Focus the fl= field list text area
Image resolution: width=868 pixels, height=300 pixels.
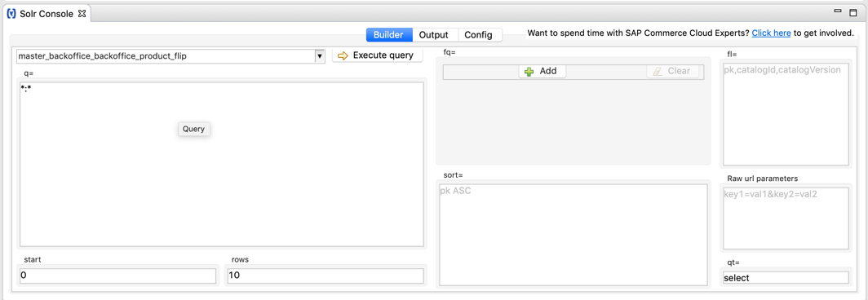786,114
